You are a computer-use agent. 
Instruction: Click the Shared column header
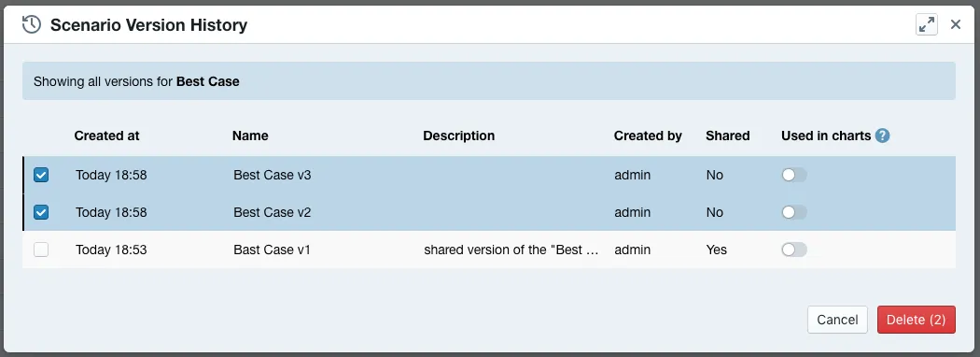[727, 136]
